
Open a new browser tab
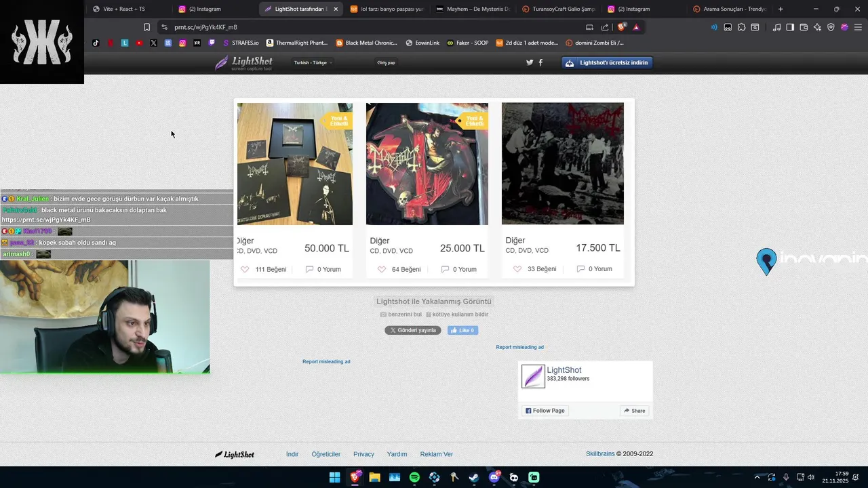coord(781,9)
